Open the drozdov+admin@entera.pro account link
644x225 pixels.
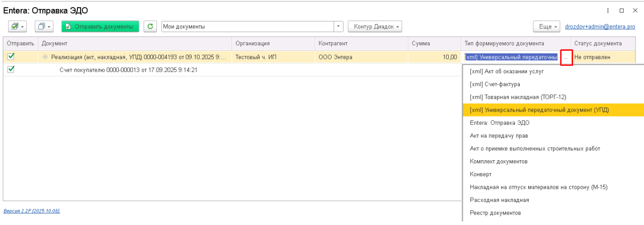click(x=600, y=27)
